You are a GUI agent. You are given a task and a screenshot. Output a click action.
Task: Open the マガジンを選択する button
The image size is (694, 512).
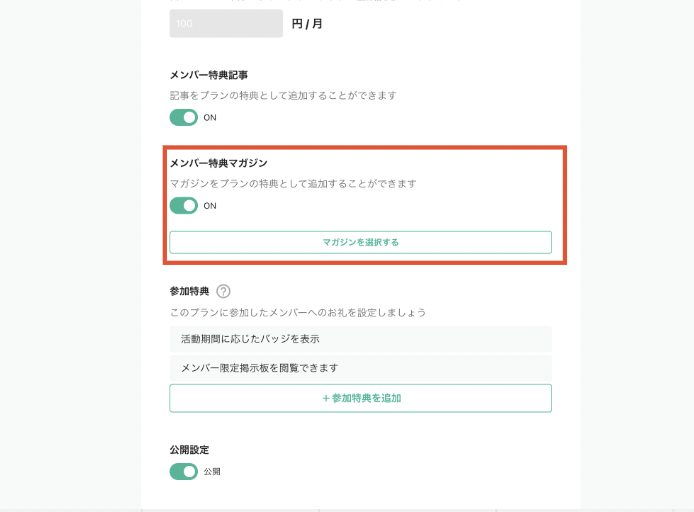tap(360, 242)
